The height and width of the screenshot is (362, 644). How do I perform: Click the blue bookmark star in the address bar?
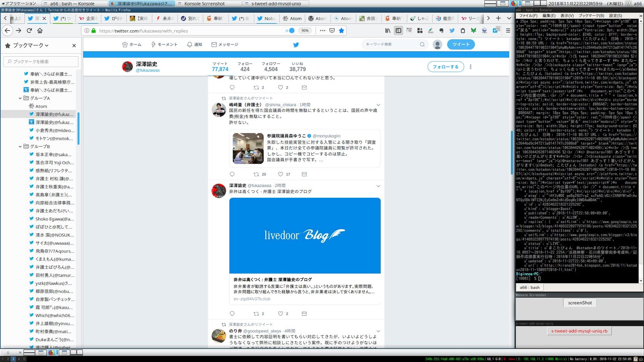coord(341,31)
